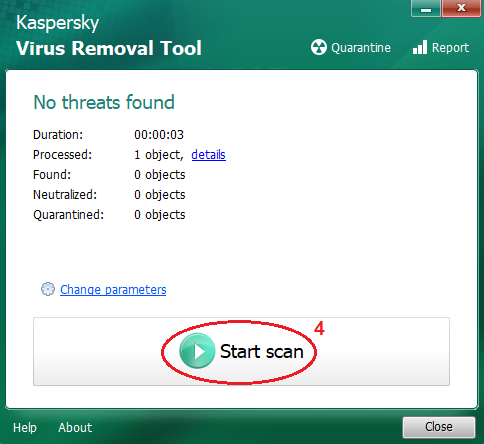Image resolution: width=484 pixels, height=444 pixels.
Task: Click the gear icon beside Change parameters
Action: pyautogui.click(x=48, y=289)
